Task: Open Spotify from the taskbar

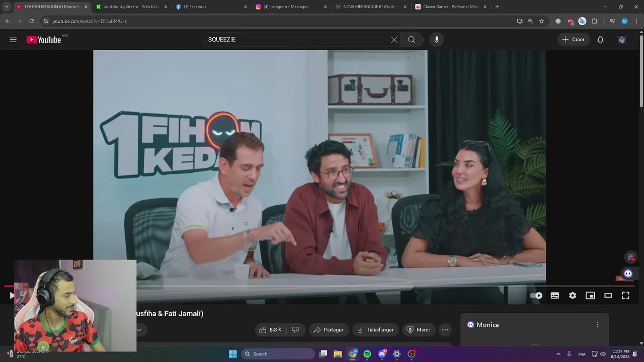Action: point(367,354)
